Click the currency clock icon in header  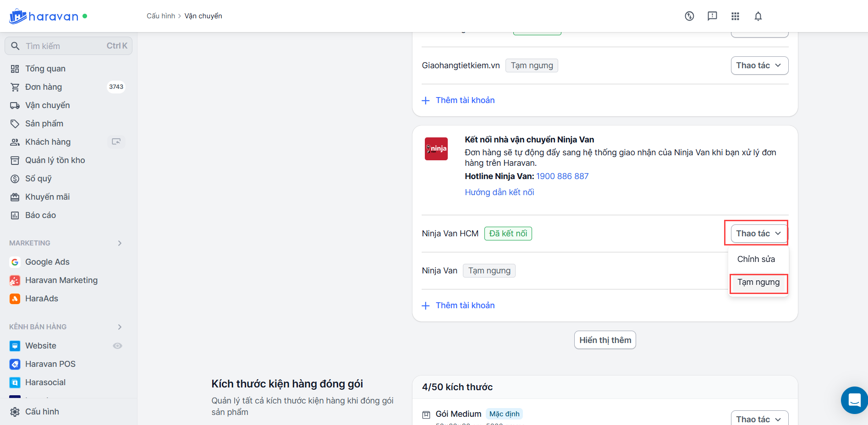coord(689,16)
